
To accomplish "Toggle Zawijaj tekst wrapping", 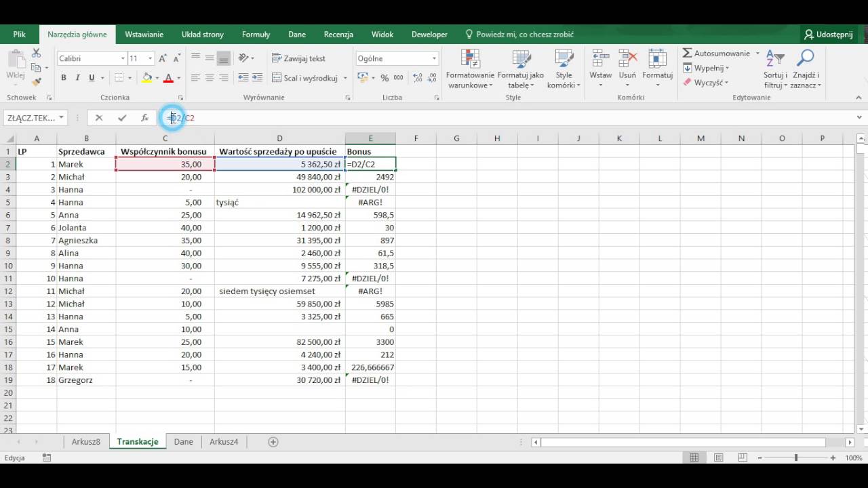I will click(298, 58).
